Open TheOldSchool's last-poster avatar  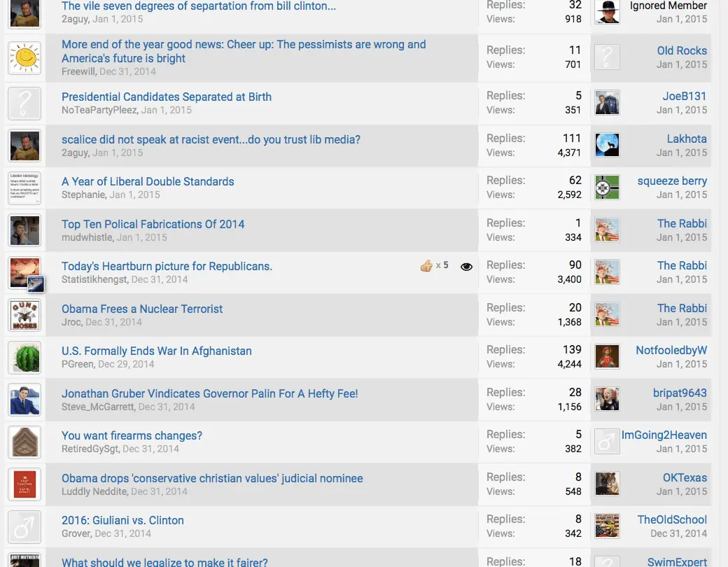tap(608, 526)
